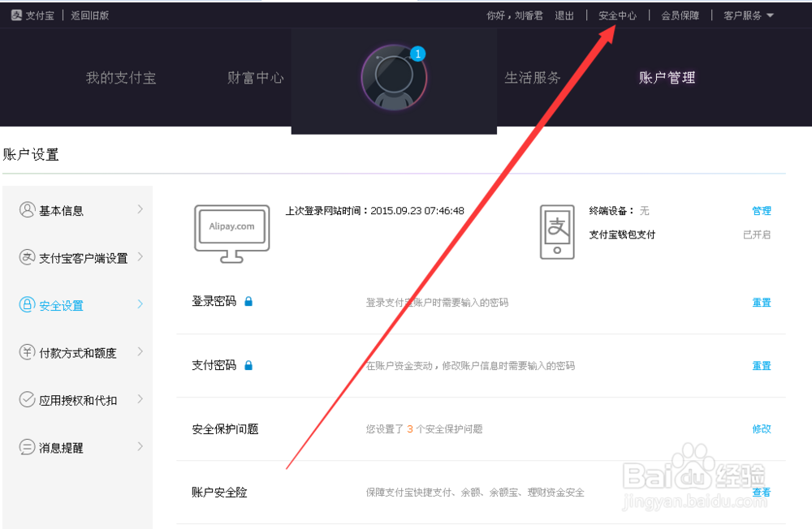812x529 pixels.
Task: Click the 已开启 status text
Action: [757, 234]
